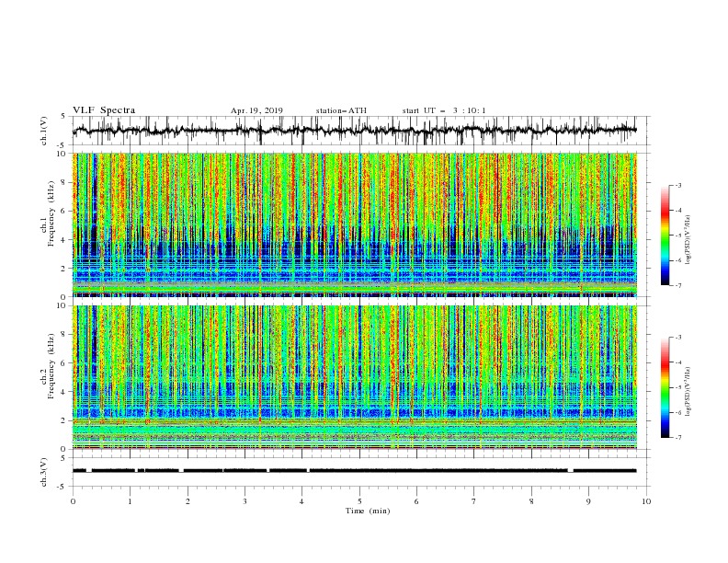Click the ch.1 voltage waveform trace

[355, 130]
